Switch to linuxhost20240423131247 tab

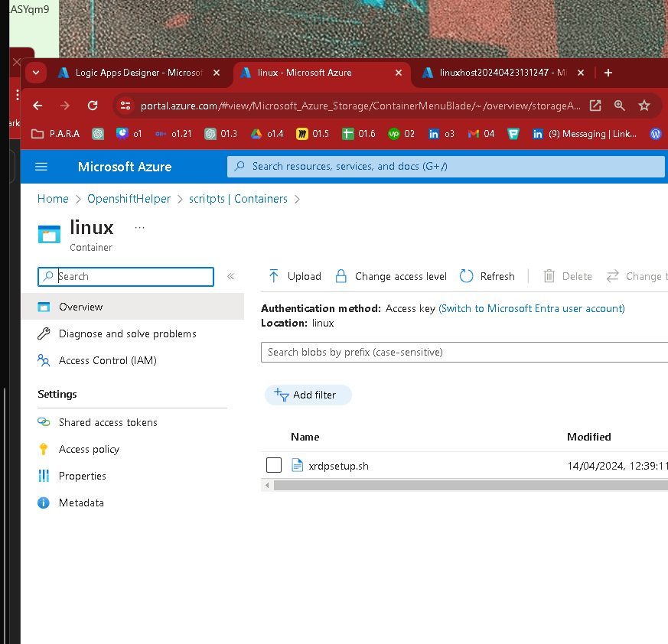[503, 73]
